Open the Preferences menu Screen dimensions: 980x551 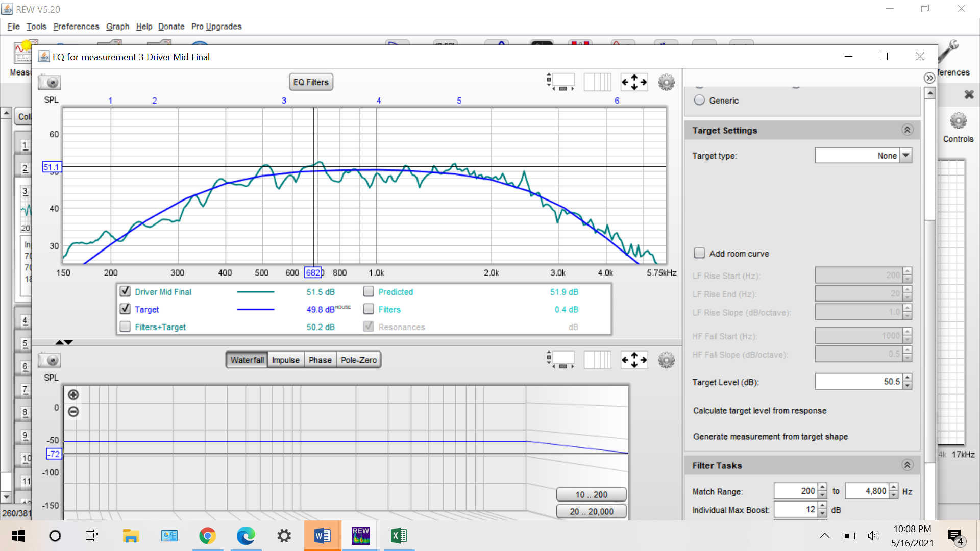pyautogui.click(x=76, y=27)
